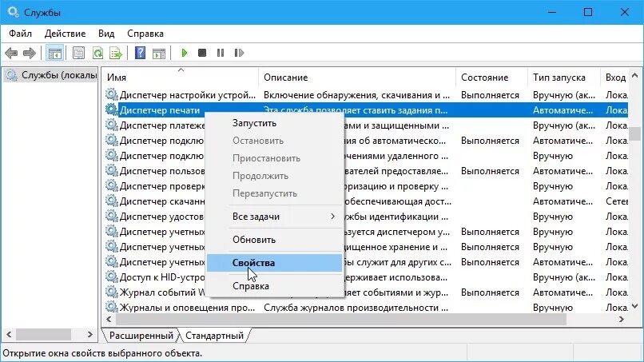
Task: Switch to the Стандартный tab
Action: (x=214, y=336)
